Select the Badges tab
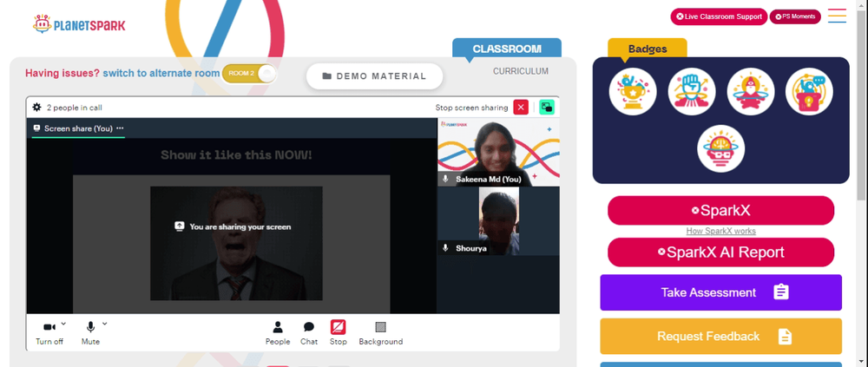The width and height of the screenshot is (868, 367). click(648, 49)
